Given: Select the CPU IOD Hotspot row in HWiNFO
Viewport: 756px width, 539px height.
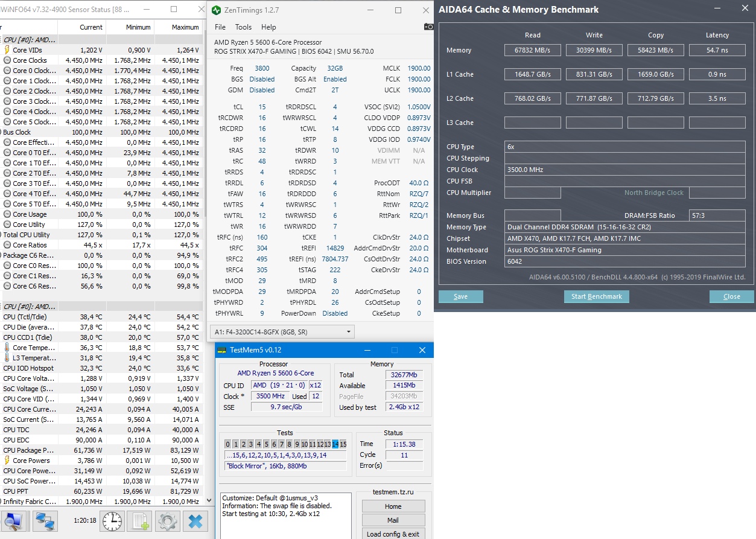Looking at the screenshot, I should point(101,368).
